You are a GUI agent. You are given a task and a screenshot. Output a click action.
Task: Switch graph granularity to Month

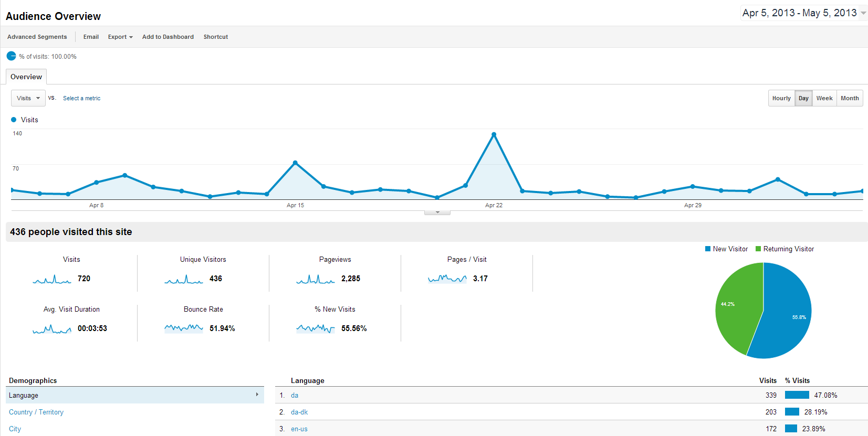coord(849,98)
